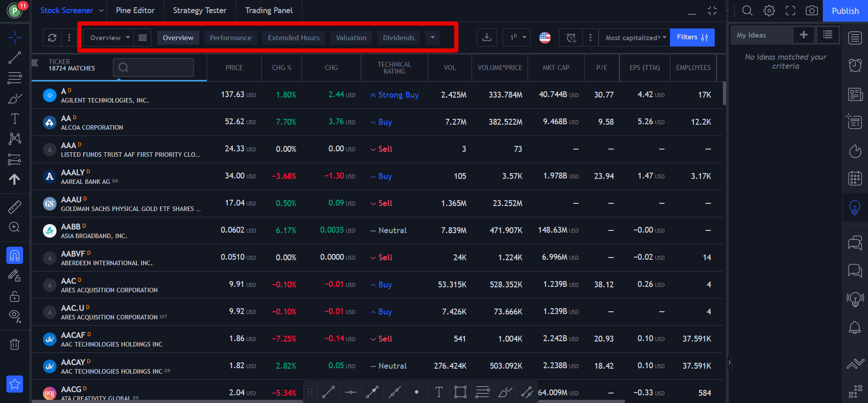Select the up arrow icon tool
868x403 pixels.
14,179
